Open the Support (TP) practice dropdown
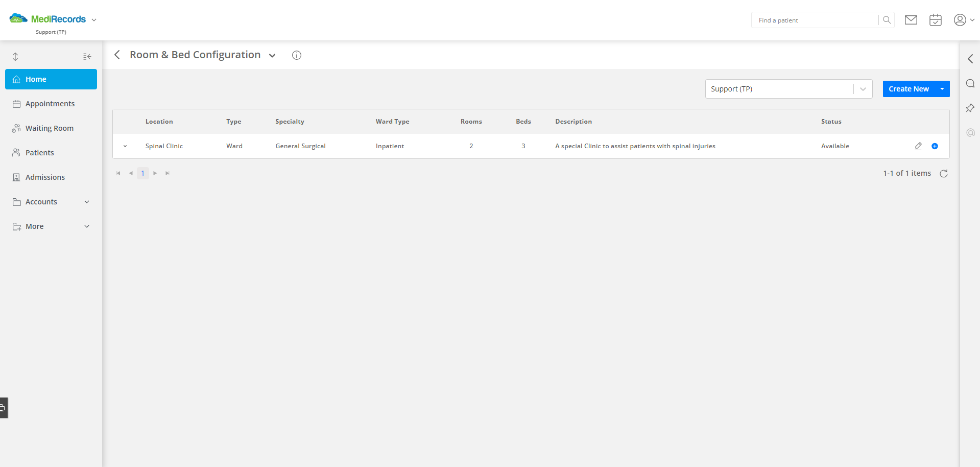Viewport: 980px width, 467px height. (788, 89)
